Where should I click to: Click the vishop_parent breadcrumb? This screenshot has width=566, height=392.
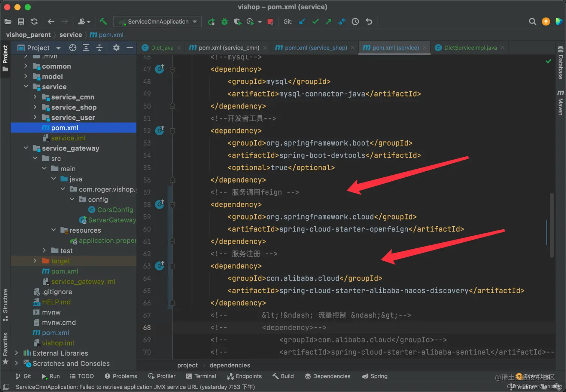pyautogui.click(x=28, y=34)
